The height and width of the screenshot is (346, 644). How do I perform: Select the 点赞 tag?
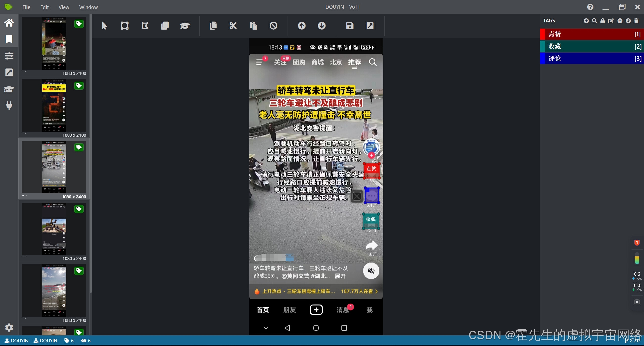[x=592, y=34]
